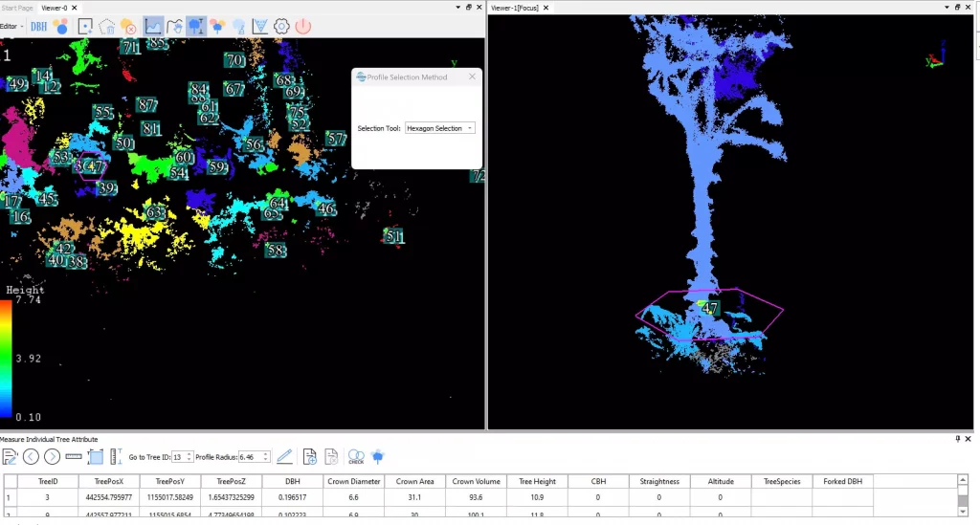Open the gear settings icon in editor toolbar
Screen dimensions: 980x525
tap(281, 26)
